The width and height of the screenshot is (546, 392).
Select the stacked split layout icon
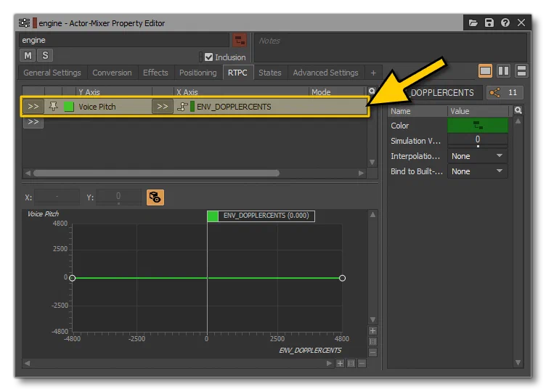click(x=521, y=71)
